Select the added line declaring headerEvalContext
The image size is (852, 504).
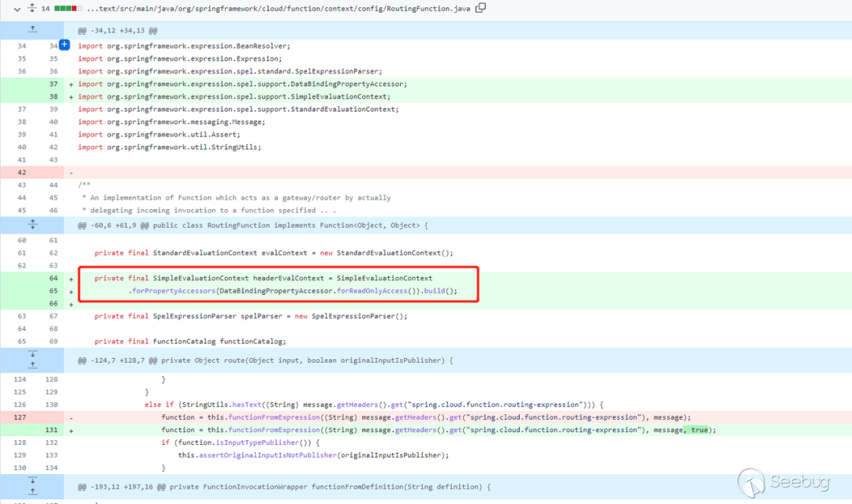pos(263,278)
